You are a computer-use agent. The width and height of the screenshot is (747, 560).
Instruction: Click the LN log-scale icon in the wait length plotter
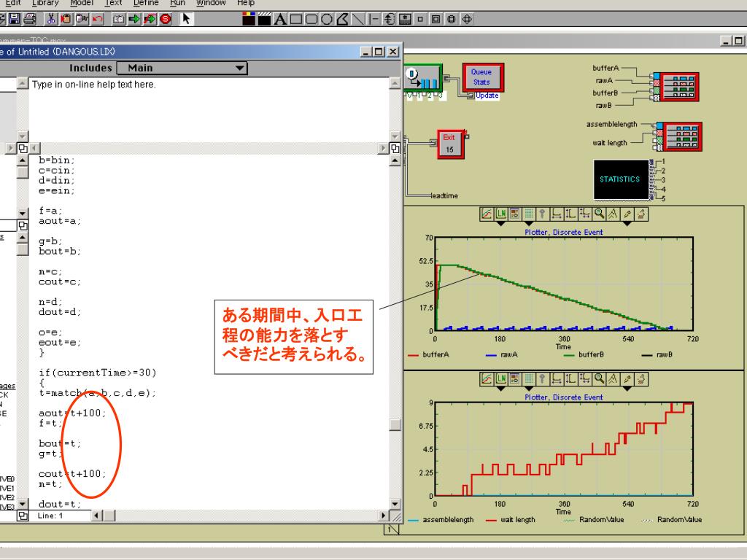pos(500,379)
